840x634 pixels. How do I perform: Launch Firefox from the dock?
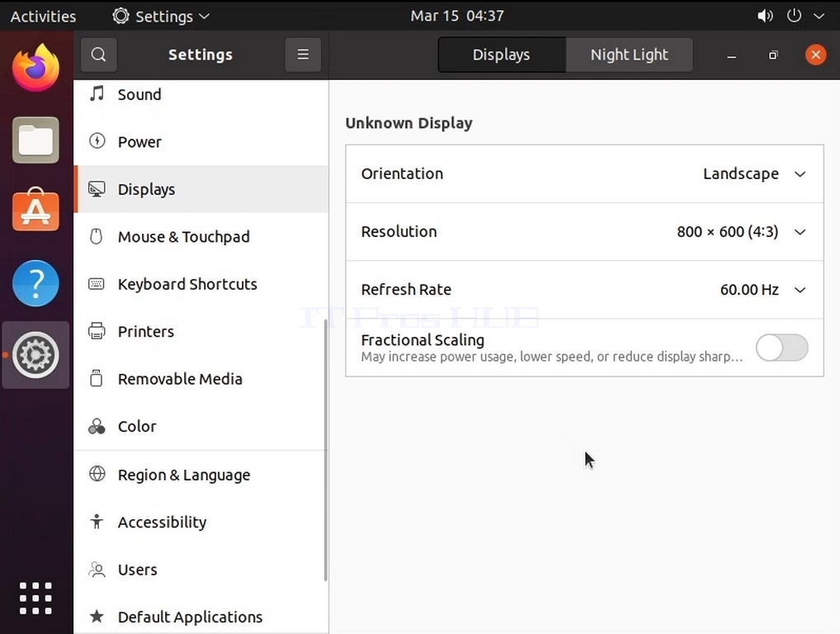coord(35,68)
